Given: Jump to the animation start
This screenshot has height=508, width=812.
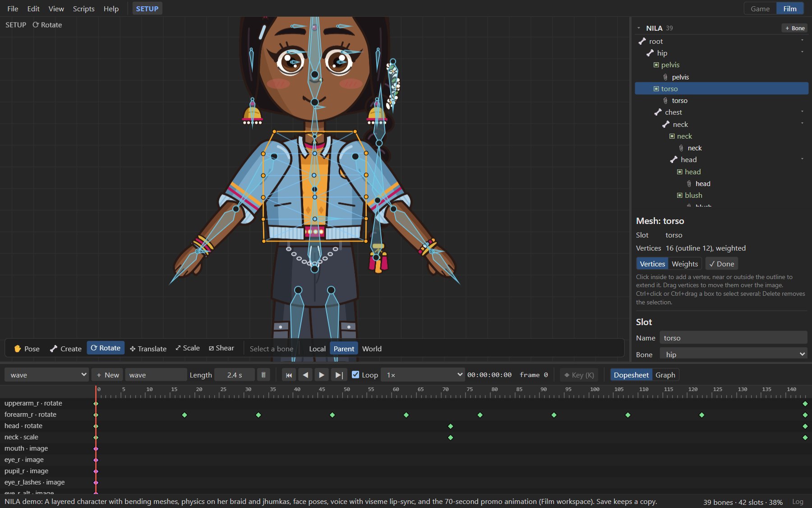Looking at the screenshot, I should pos(289,375).
